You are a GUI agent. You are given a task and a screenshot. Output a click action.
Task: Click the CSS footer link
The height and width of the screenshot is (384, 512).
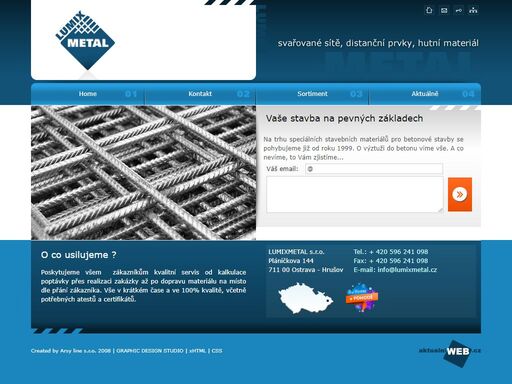(217, 351)
